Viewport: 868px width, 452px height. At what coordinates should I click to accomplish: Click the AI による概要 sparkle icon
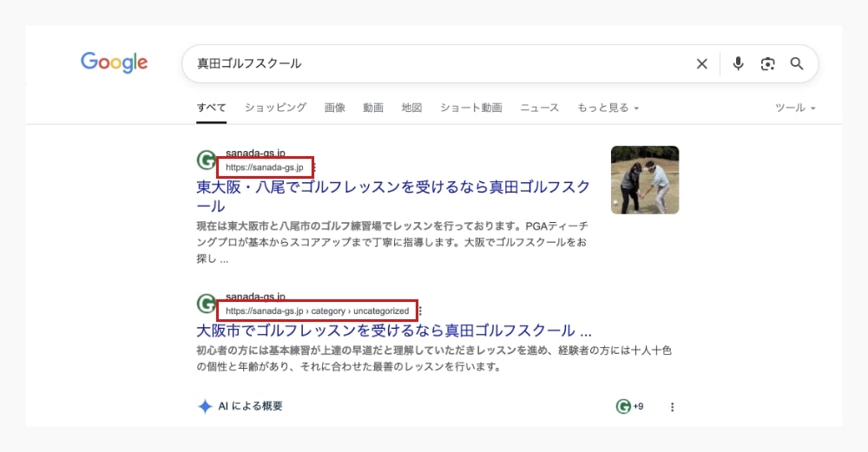pyautogui.click(x=205, y=406)
